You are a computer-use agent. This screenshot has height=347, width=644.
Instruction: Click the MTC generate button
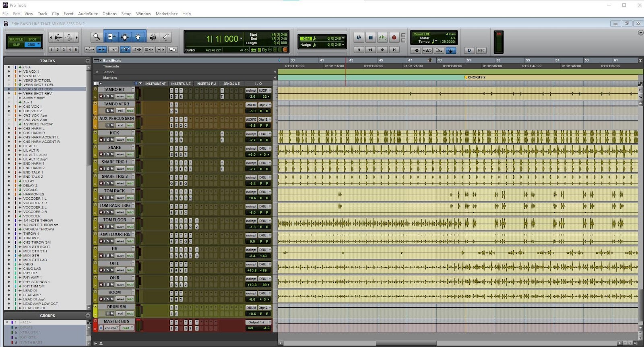pos(481,50)
